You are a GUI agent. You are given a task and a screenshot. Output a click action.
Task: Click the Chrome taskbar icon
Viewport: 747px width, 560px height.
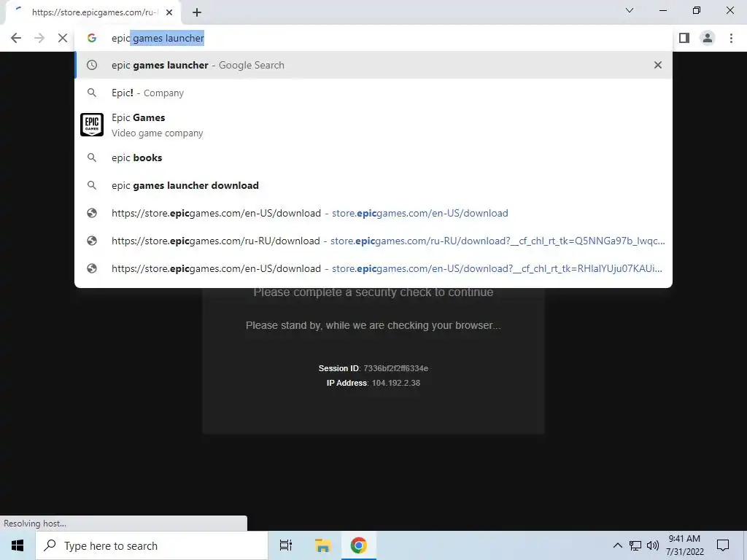click(358, 545)
